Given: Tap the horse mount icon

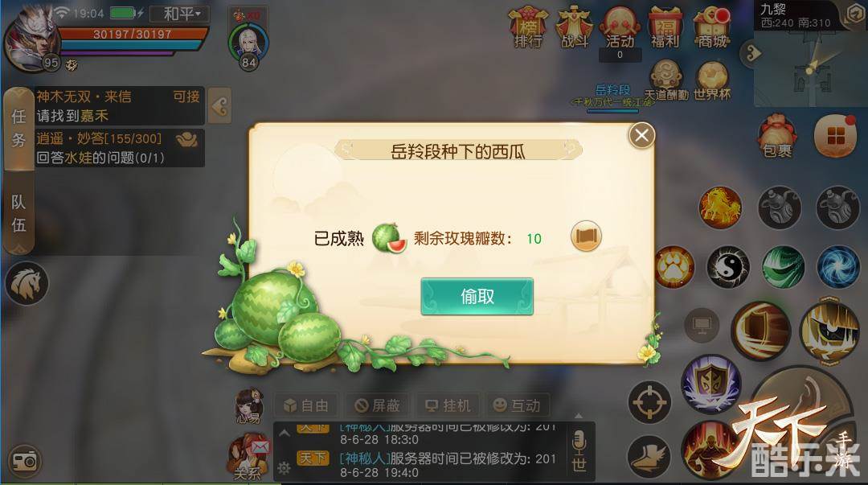Looking at the screenshot, I should [x=27, y=283].
